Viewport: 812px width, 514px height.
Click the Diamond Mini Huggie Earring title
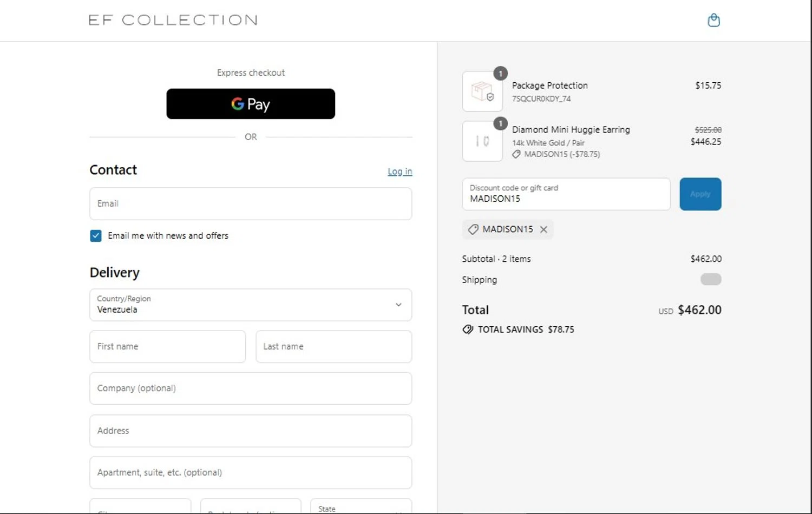[571, 130]
